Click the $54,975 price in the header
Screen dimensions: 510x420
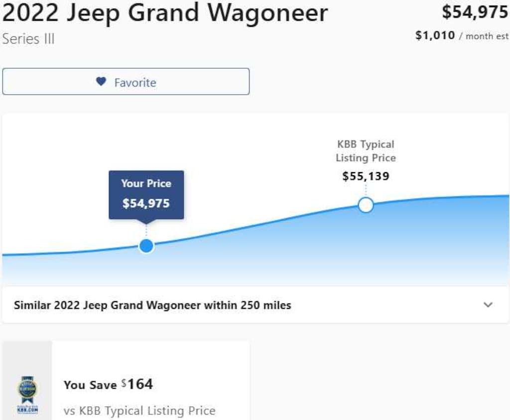pyautogui.click(x=475, y=12)
